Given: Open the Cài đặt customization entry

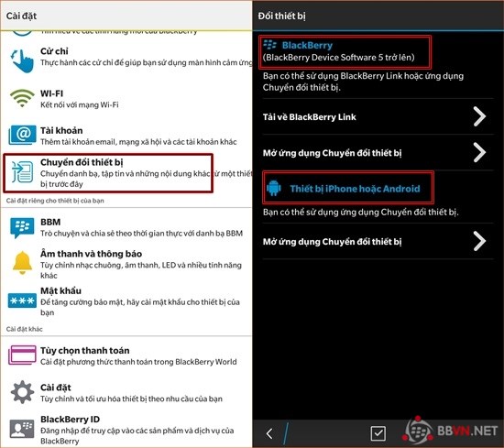Looking at the screenshot, I should pyautogui.click(x=126, y=393).
